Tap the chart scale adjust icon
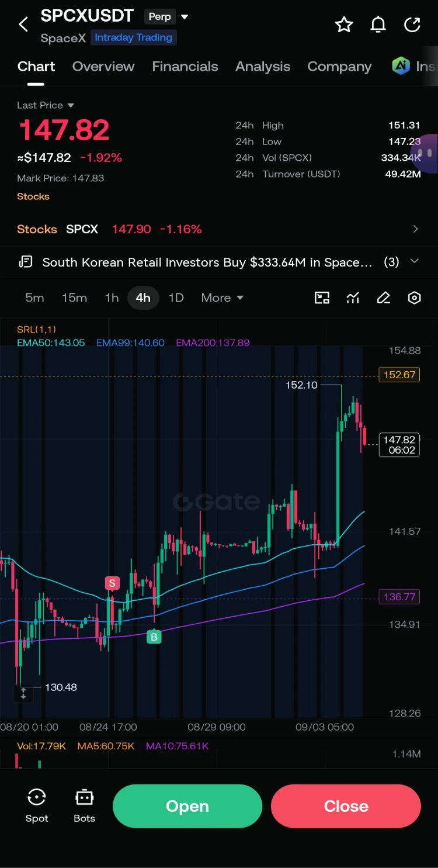 coord(23,694)
